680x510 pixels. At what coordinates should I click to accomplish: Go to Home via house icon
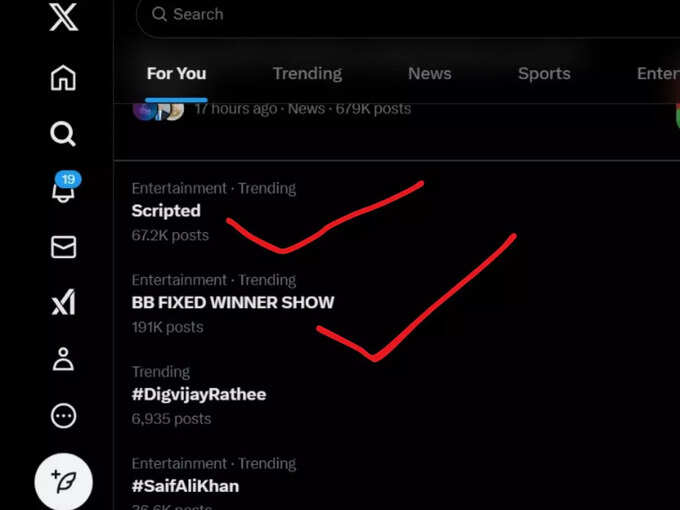coord(63,78)
